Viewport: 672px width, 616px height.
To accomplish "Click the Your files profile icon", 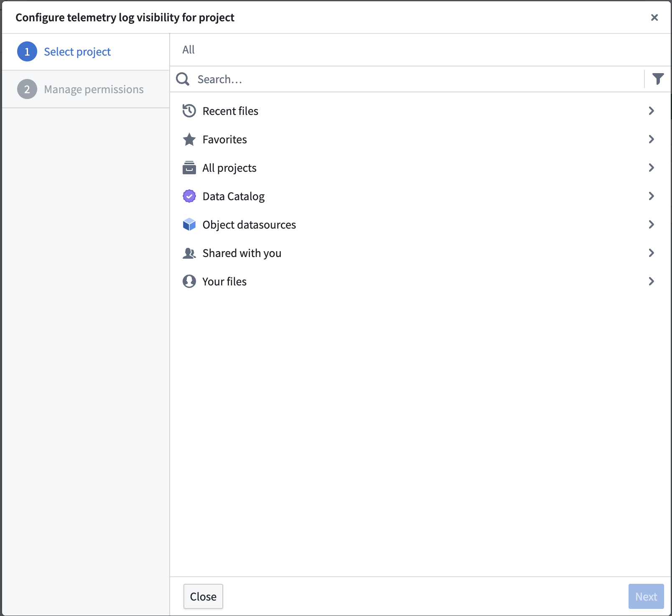I will point(189,281).
